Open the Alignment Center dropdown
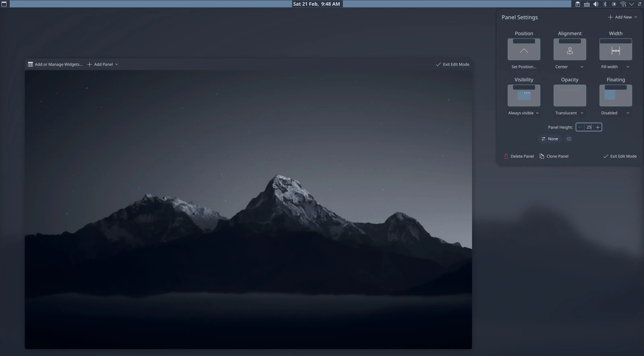The height and width of the screenshot is (356, 644). pyautogui.click(x=569, y=67)
